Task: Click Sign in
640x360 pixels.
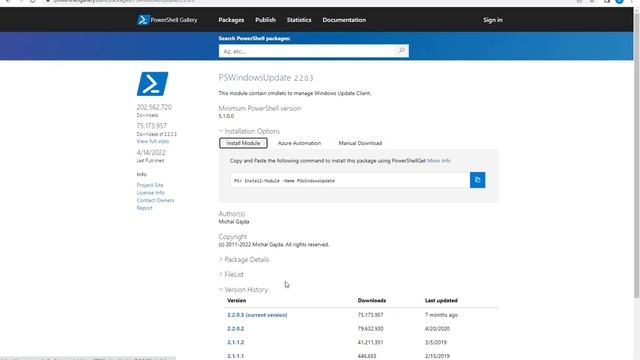Action: coord(493,20)
